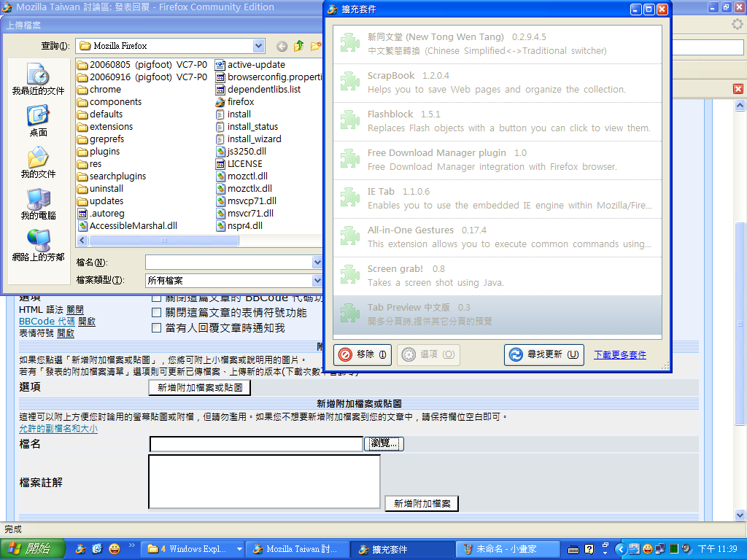Click the file dialog scrollbar left arrow
The height and width of the screenshot is (560, 747).
pos(82,241)
